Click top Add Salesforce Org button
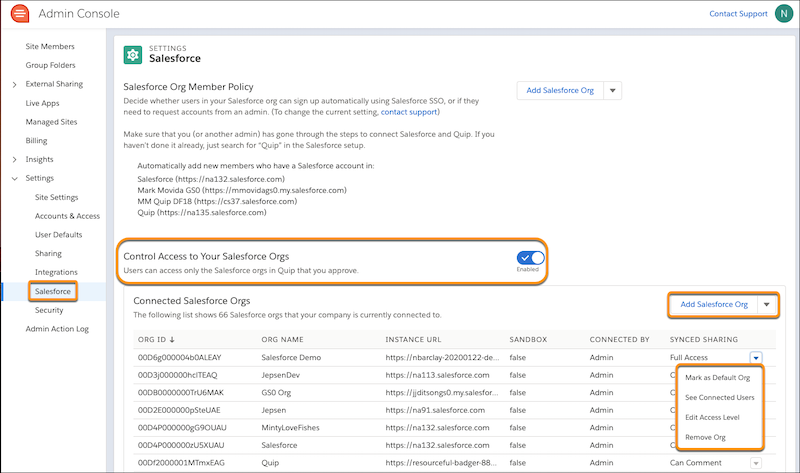 coord(560,91)
